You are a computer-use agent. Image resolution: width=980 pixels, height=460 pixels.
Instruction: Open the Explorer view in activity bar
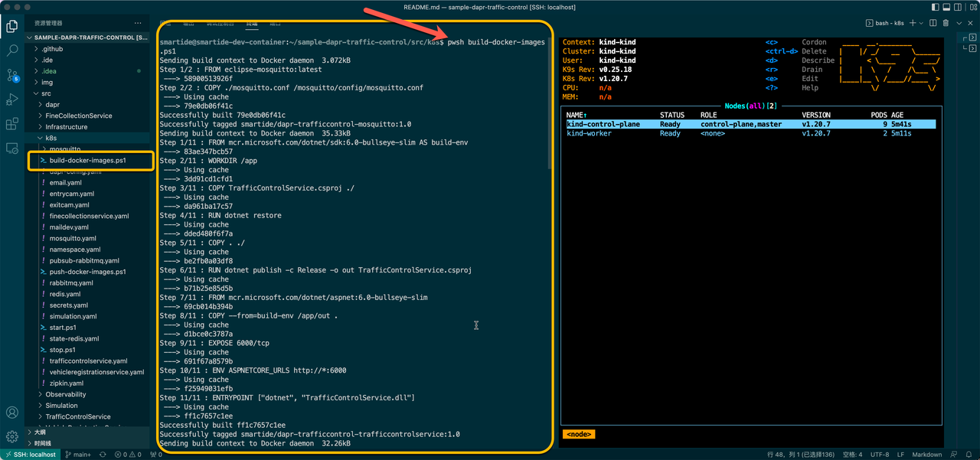click(x=12, y=27)
